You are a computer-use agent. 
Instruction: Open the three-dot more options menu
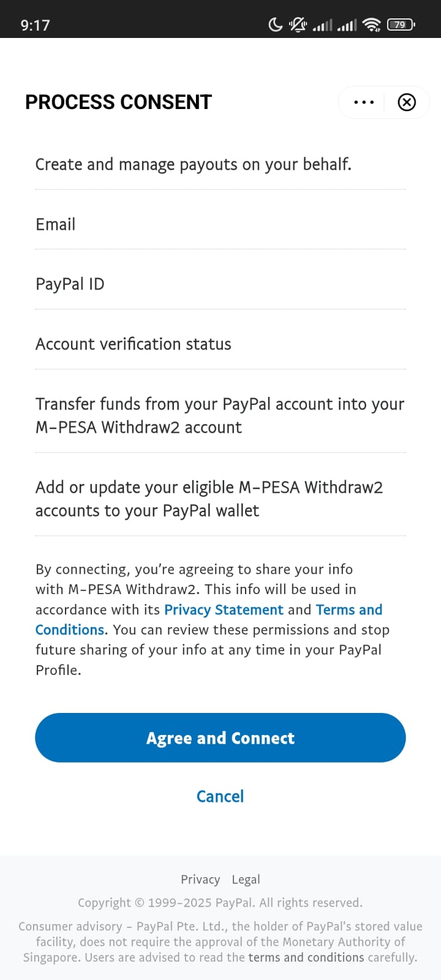pos(363,102)
